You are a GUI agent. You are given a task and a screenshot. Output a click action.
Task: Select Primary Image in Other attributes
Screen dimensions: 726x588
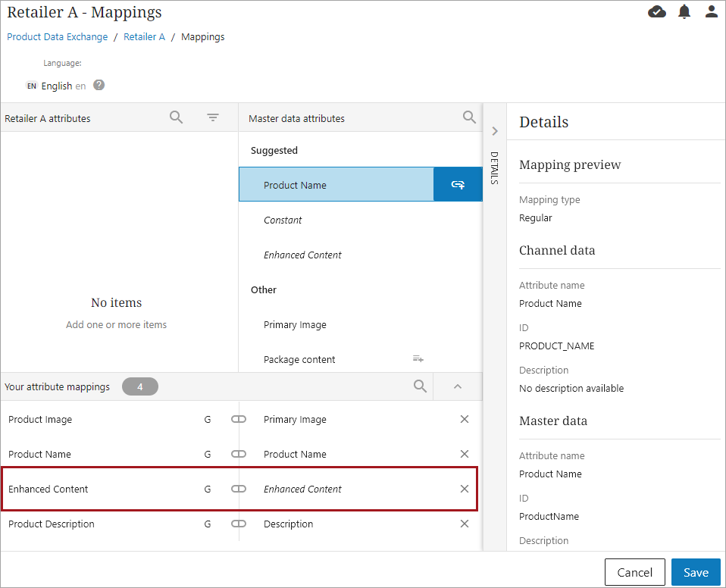[x=295, y=324]
